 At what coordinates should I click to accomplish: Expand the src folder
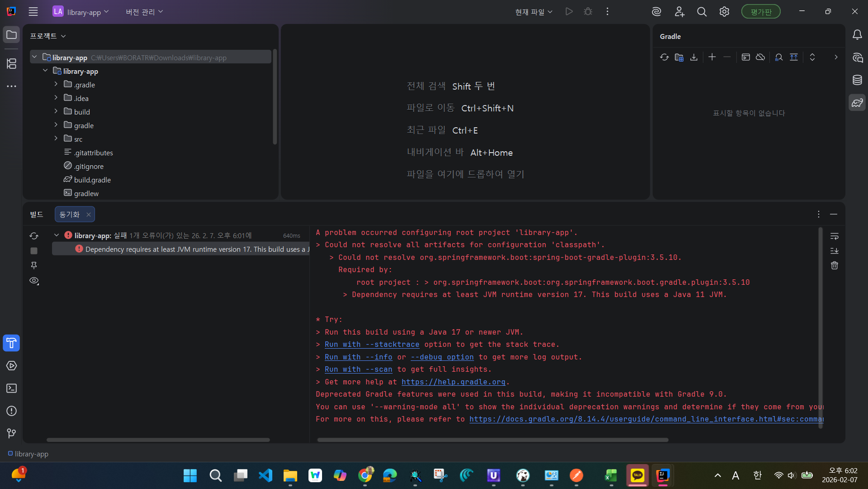pos(56,139)
